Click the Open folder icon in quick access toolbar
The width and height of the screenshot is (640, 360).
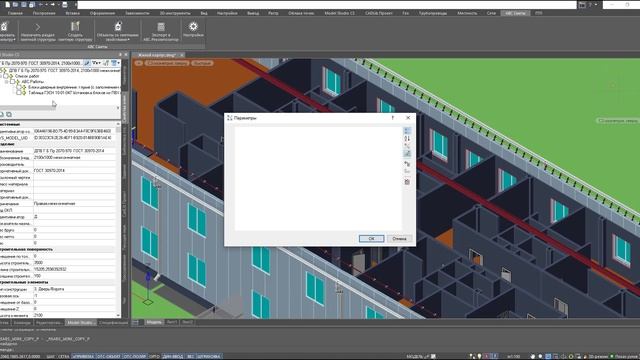[x=15, y=4]
